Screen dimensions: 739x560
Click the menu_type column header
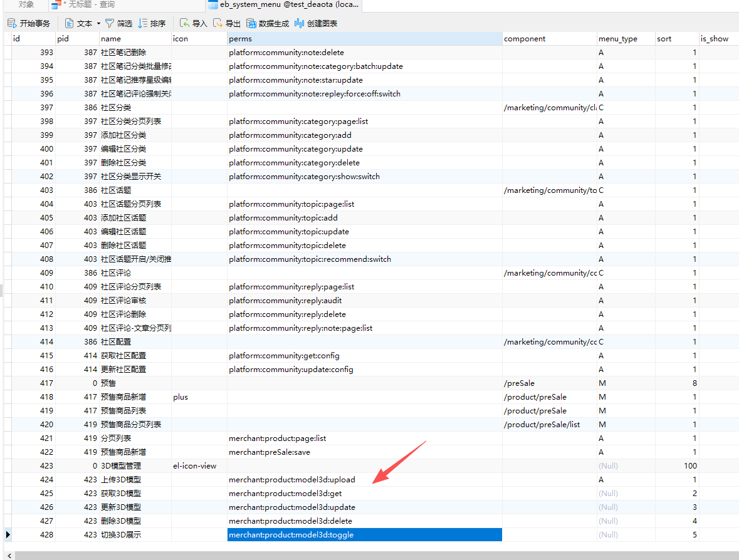pyautogui.click(x=626, y=39)
